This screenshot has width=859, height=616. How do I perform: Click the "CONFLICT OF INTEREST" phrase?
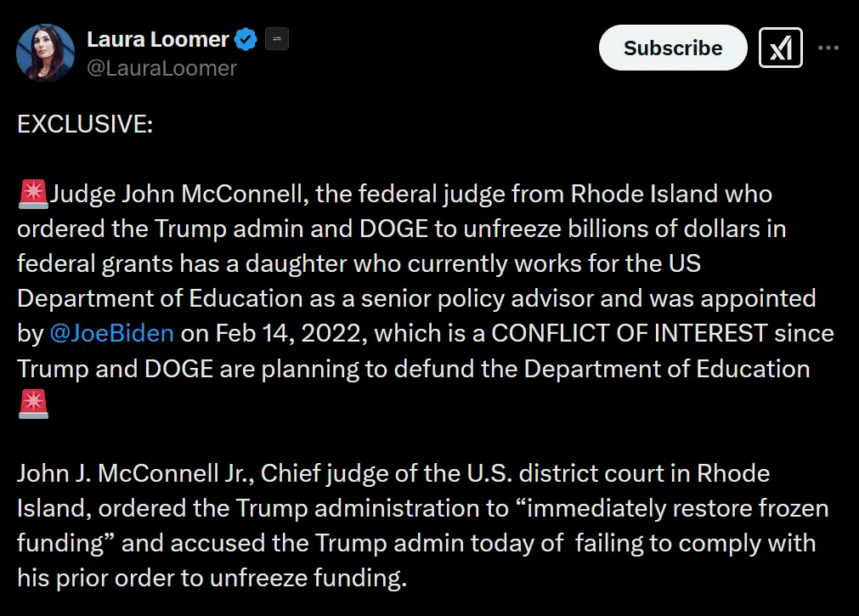629,332
